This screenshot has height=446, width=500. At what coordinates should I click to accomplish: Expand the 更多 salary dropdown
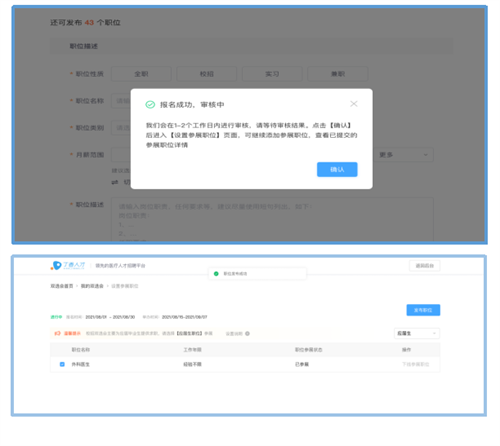(403, 155)
